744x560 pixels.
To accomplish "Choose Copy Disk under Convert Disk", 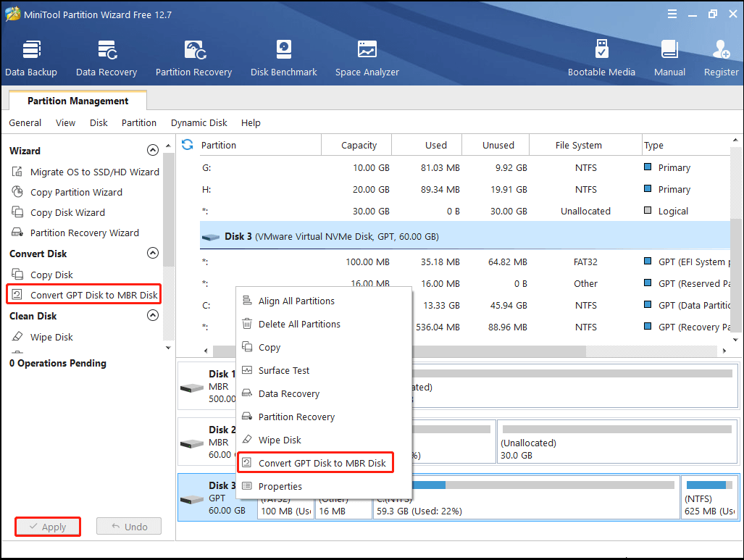I will (42, 275).
